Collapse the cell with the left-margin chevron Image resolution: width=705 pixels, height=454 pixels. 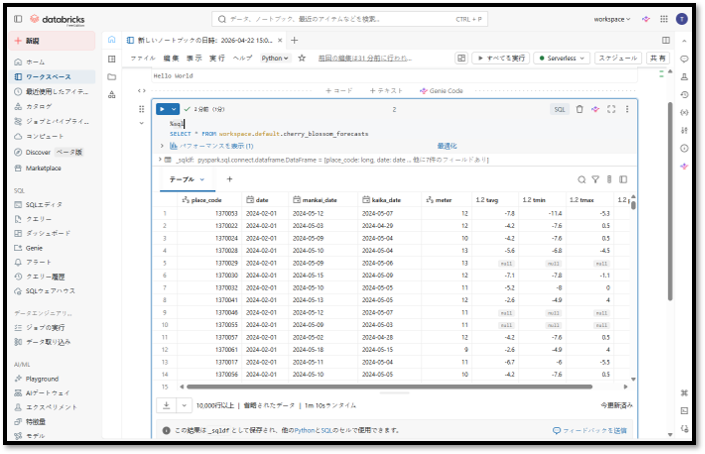point(141,123)
